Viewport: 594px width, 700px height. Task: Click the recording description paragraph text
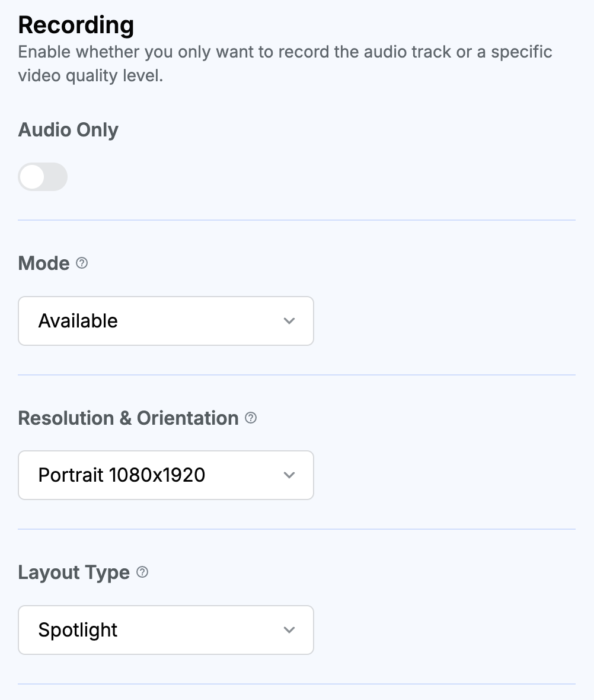[x=285, y=63]
